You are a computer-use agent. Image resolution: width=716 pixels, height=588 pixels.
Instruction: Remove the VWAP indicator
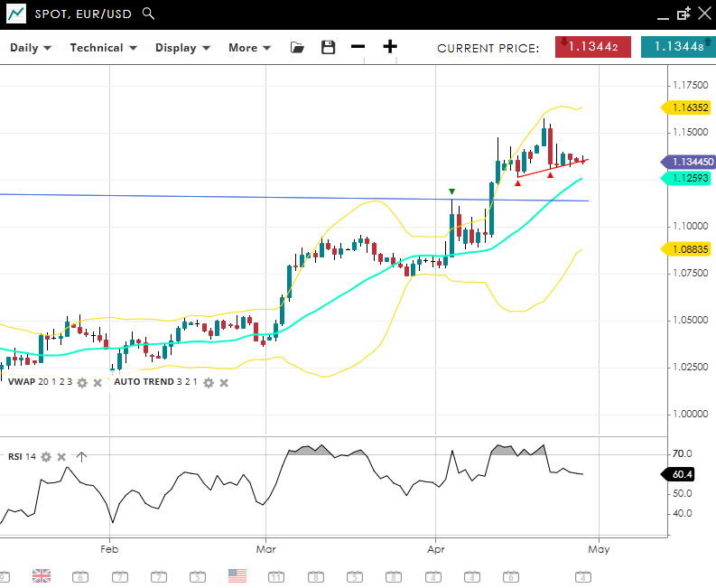coord(98,382)
